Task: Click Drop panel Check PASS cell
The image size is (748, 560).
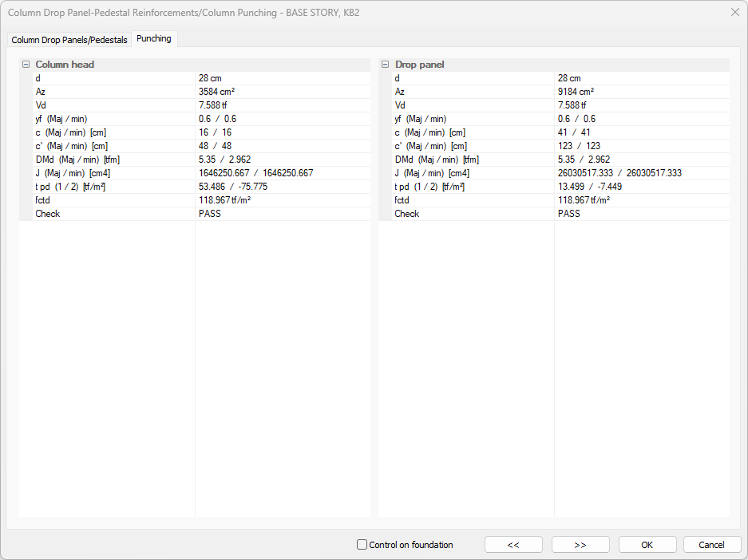Action: tap(569, 214)
